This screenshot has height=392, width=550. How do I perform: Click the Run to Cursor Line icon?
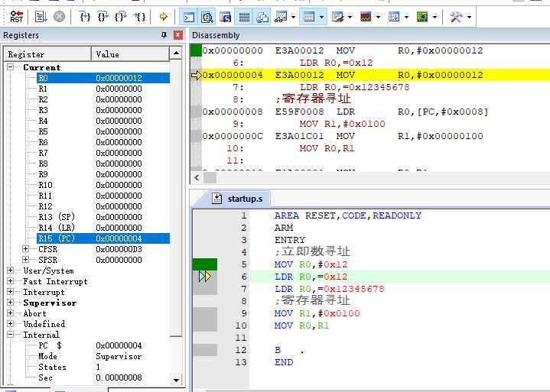[139, 16]
